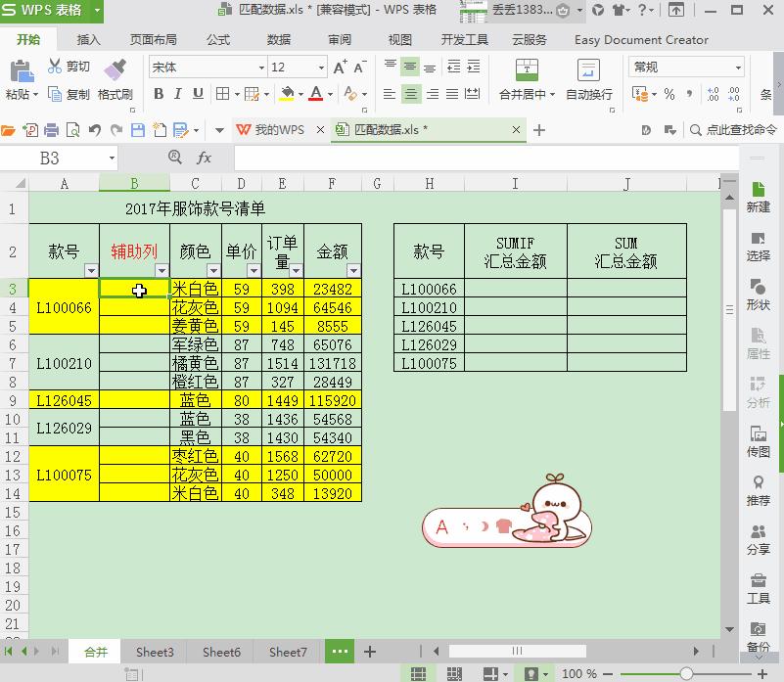The height and width of the screenshot is (682, 784).
Task: Toggle Bold formatting
Action: pos(158,93)
